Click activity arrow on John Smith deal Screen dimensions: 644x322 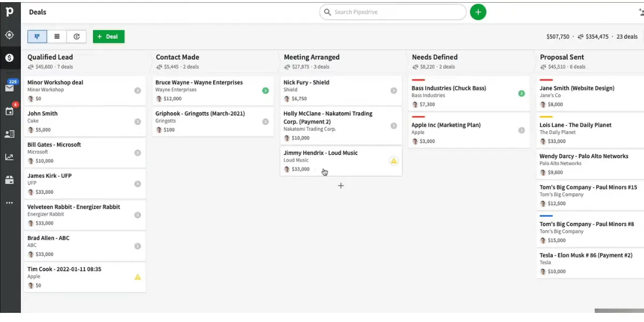[137, 122]
